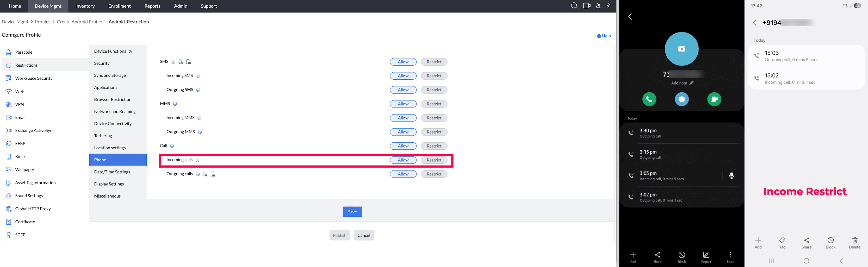Tap the contact avatar camera circle
Viewport: 868px width, 267px height.
tap(682, 49)
